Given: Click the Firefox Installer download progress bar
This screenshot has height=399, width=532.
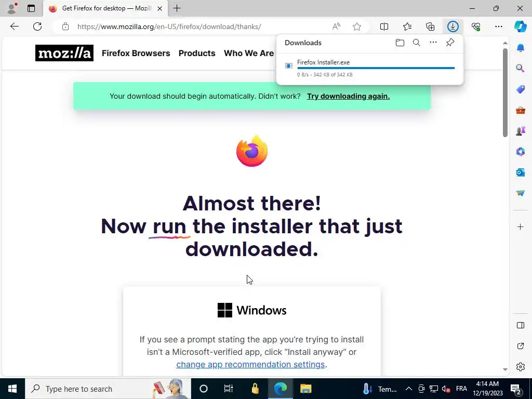Looking at the screenshot, I should pos(376,68).
